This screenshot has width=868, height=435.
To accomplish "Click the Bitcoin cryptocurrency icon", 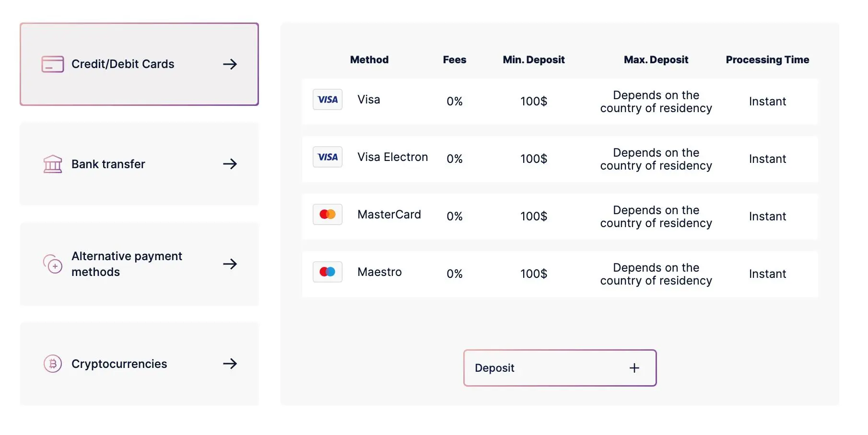I will coord(53,364).
